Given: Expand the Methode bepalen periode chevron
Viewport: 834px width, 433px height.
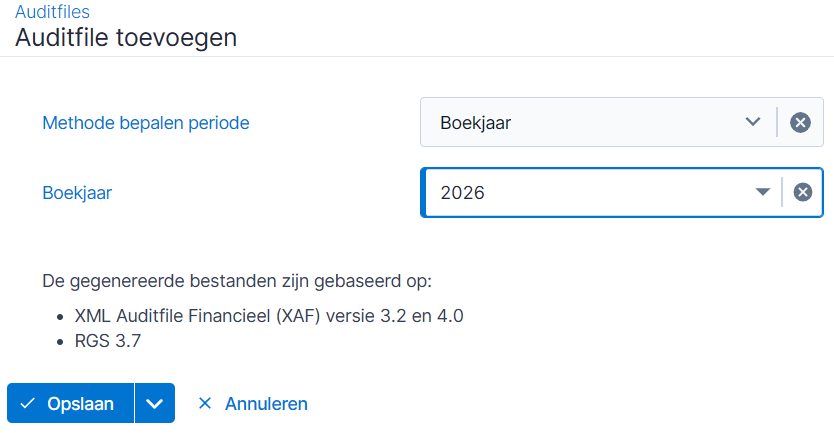Looking at the screenshot, I should [753, 122].
